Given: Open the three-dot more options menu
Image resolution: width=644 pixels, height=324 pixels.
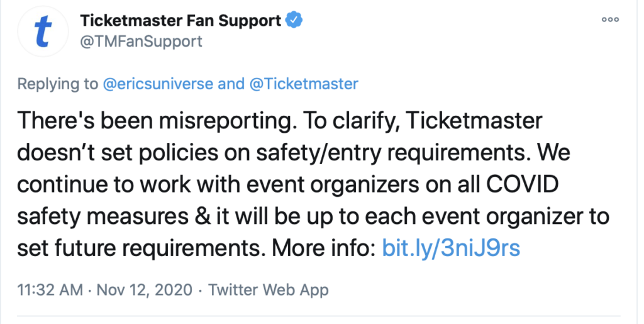Looking at the screenshot, I should coord(610,20).
